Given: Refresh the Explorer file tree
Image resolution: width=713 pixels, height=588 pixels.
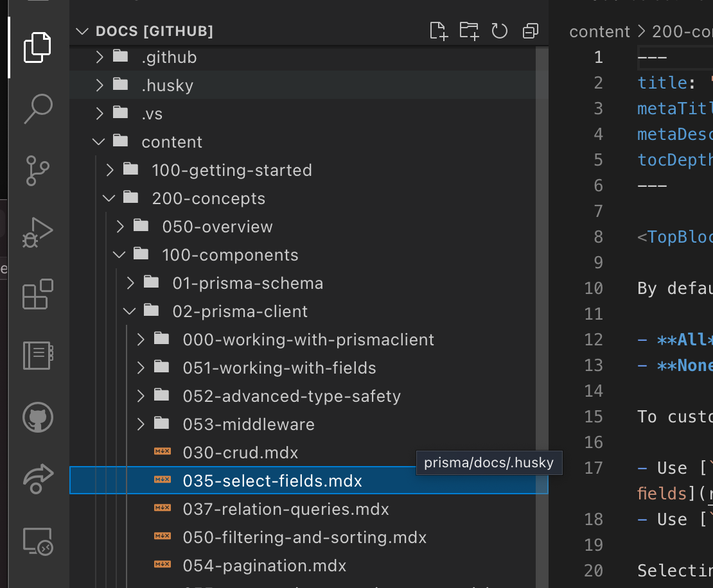Looking at the screenshot, I should point(500,30).
